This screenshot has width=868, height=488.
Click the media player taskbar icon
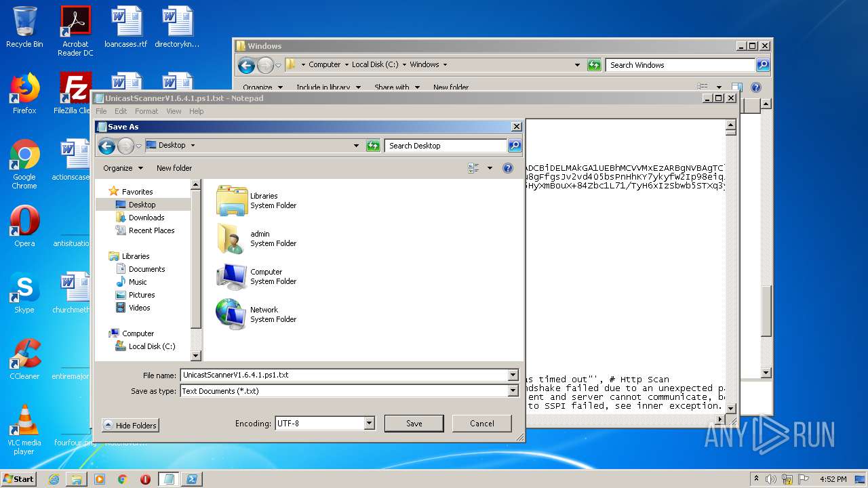coord(100,479)
